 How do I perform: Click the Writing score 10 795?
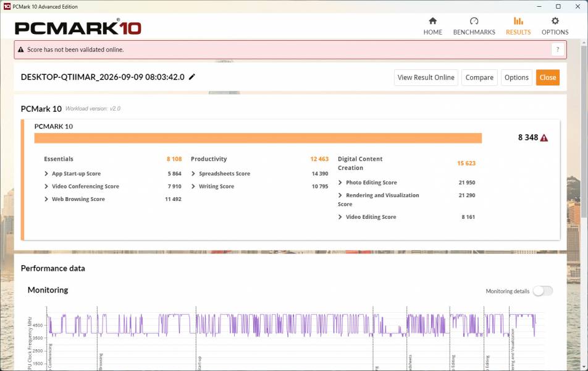pyautogui.click(x=320, y=186)
